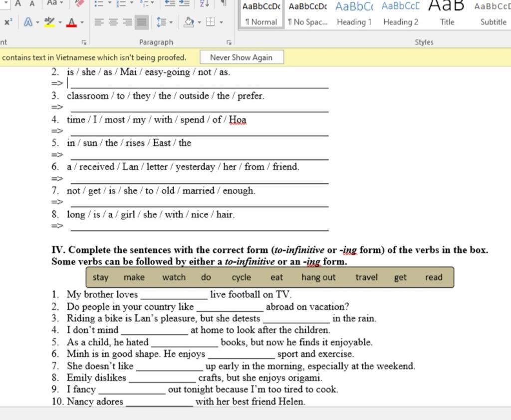Align text to the right

click(127, 22)
